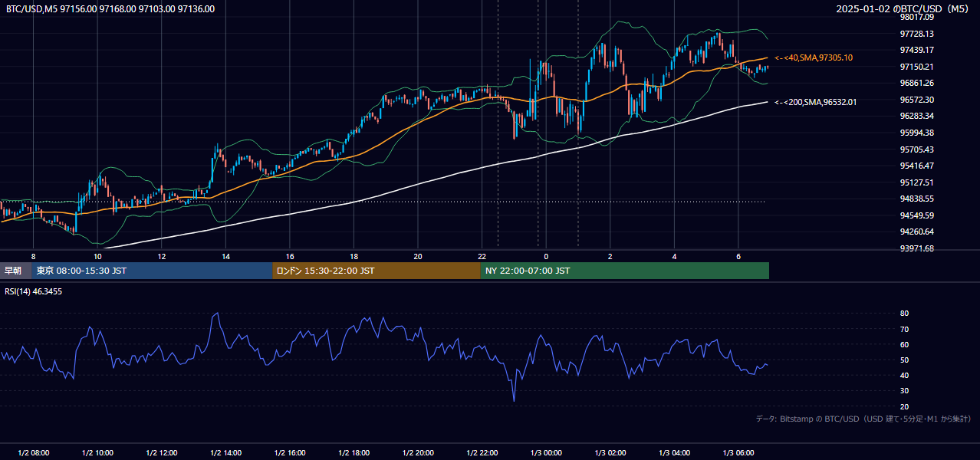
Task: Click the 東京 08:00-15:30 JST session bar
Action: [152, 271]
